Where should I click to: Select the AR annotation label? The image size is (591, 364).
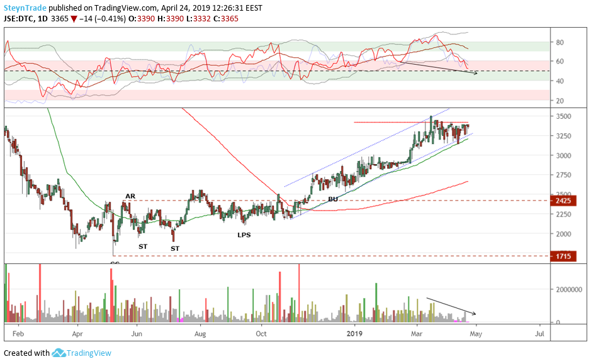[130, 196]
